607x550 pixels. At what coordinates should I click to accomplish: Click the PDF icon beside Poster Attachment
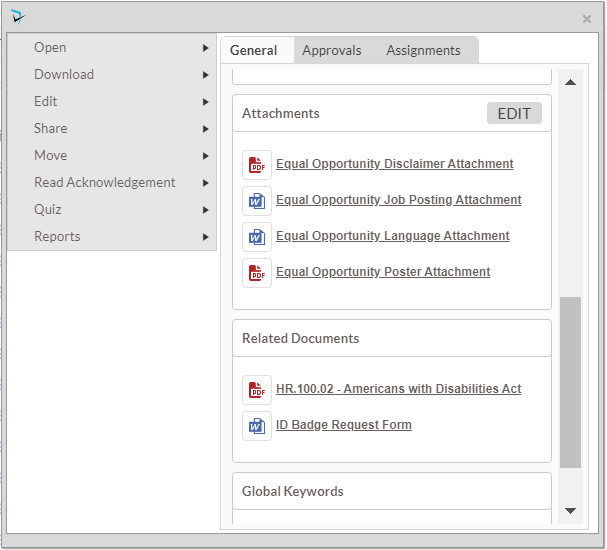[x=257, y=273]
